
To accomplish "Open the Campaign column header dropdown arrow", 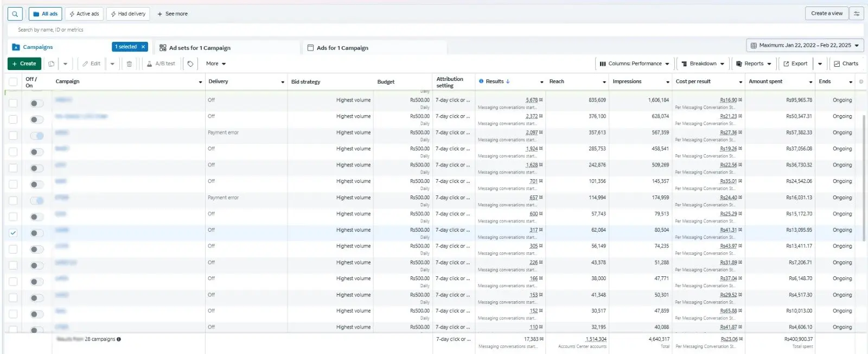I will 201,82.
